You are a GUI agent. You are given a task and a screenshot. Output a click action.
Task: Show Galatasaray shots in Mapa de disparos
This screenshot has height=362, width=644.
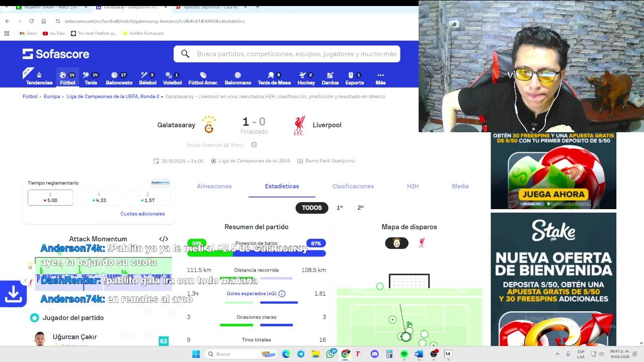[x=396, y=243]
